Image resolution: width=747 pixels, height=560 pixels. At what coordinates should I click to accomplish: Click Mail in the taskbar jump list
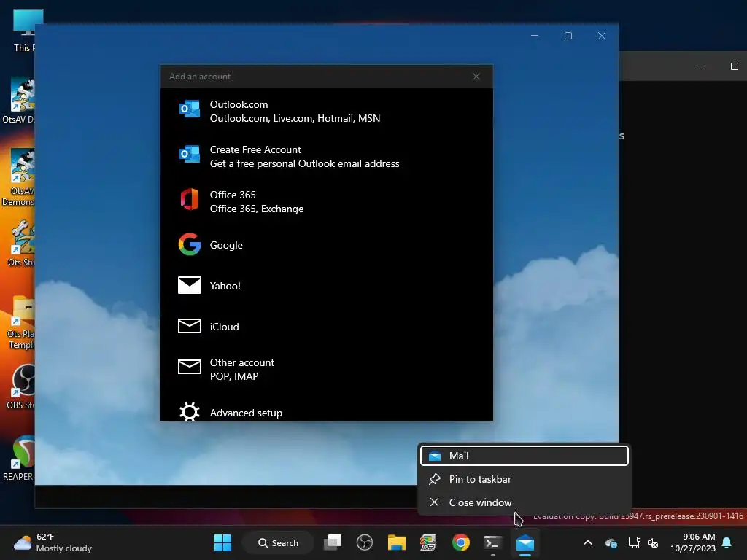525,456
